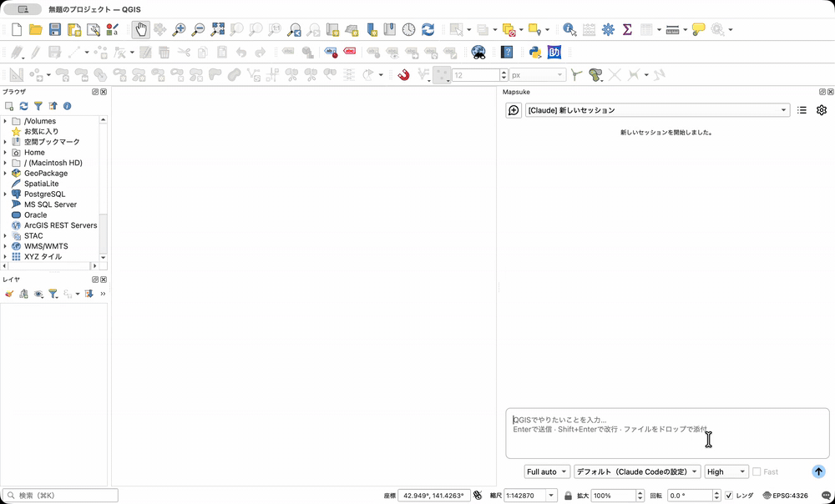This screenshot has width=835, height=504.
Task: Click the Browser panel info properties icon
Action: (67, 106)
